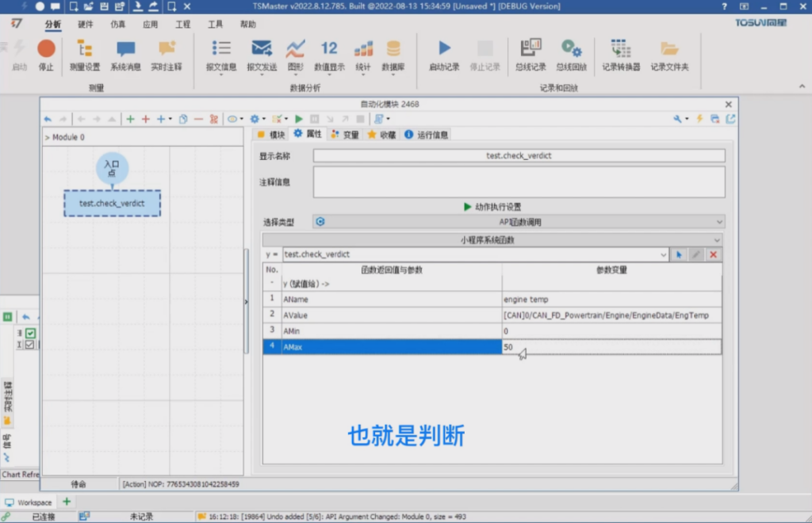
Task: Toggle the green checked box in left panel
Action: pyautogui.click(x=31, y=333)
